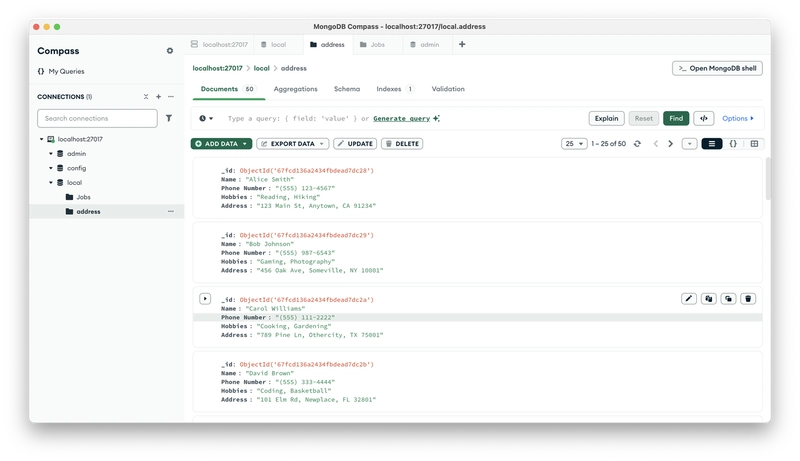Screen dimensions: 800x461
Task: Open the Schema tab
Action: (347, 89)
